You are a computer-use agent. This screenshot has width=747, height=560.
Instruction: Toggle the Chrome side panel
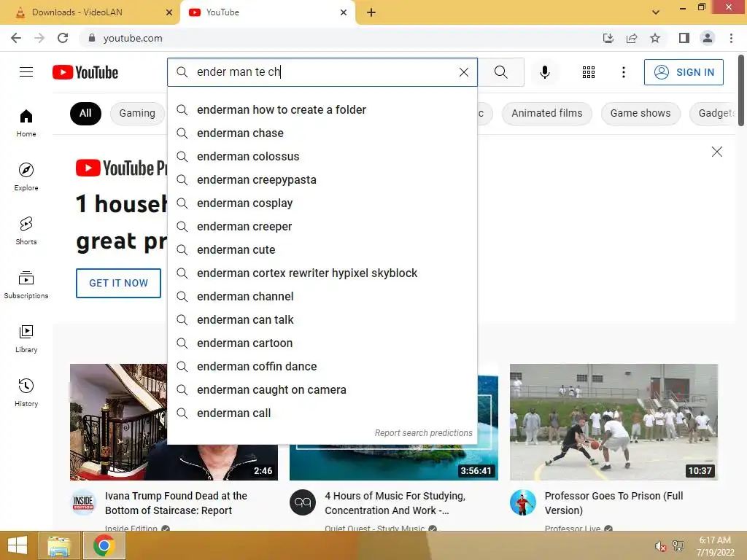[x=684, y=38]
